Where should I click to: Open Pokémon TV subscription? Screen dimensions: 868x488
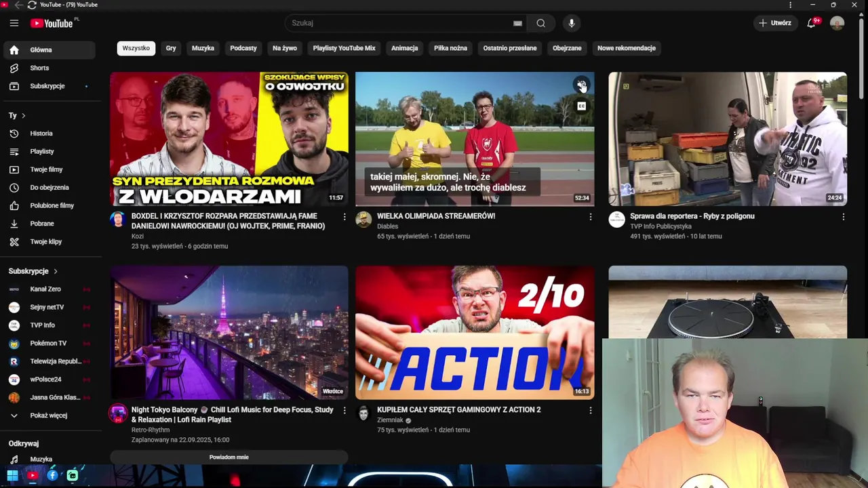[x=49, y=344]
